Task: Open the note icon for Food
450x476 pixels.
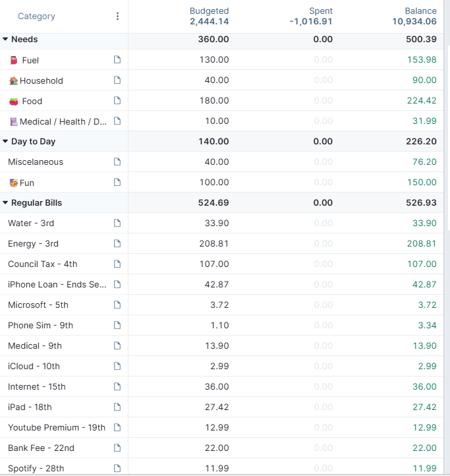Action: point(117,100)
